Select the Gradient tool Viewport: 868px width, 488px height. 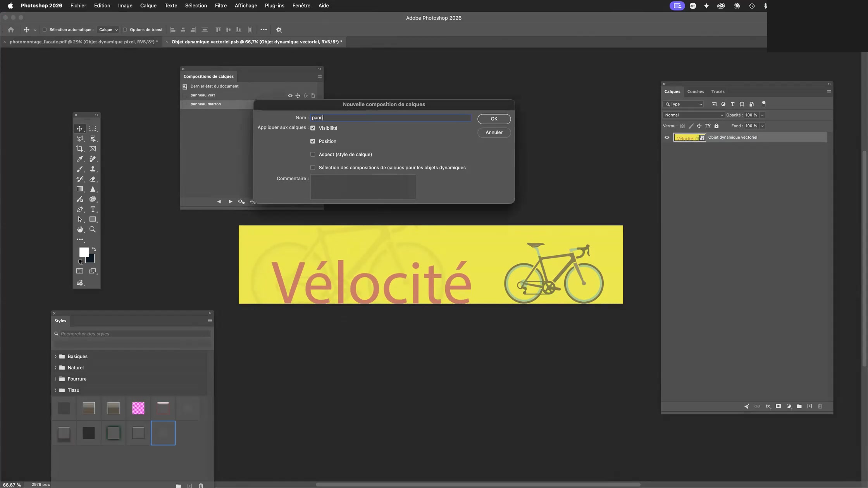(79, 189)
